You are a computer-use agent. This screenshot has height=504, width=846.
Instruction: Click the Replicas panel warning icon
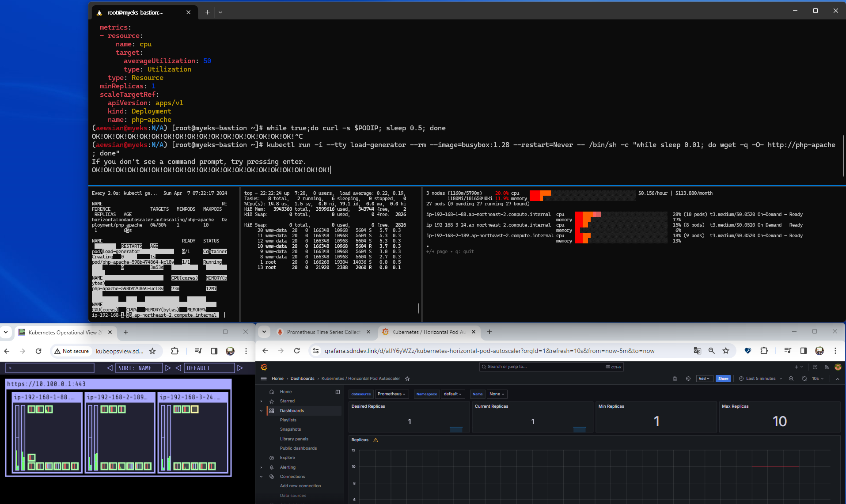[x=376, y=440]
